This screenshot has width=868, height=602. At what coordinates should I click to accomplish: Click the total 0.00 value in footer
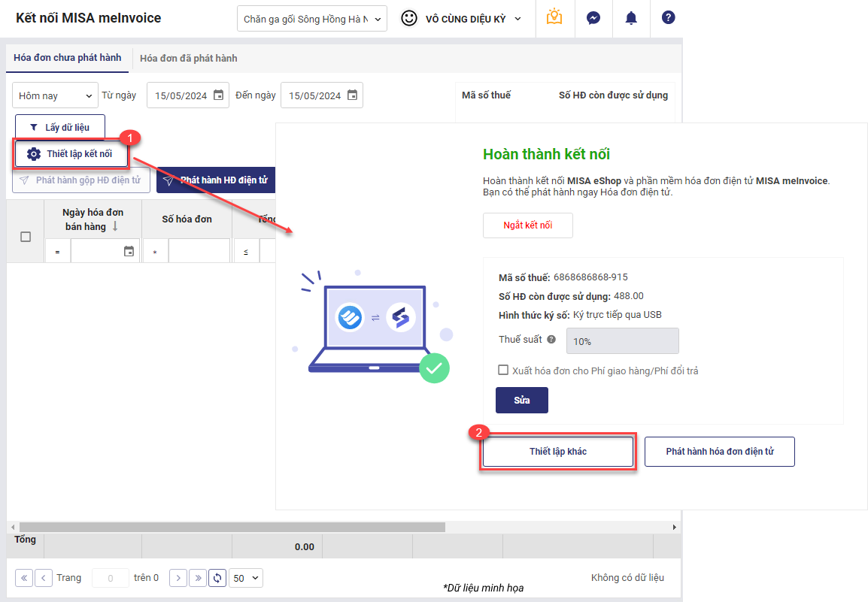(305, 546)
